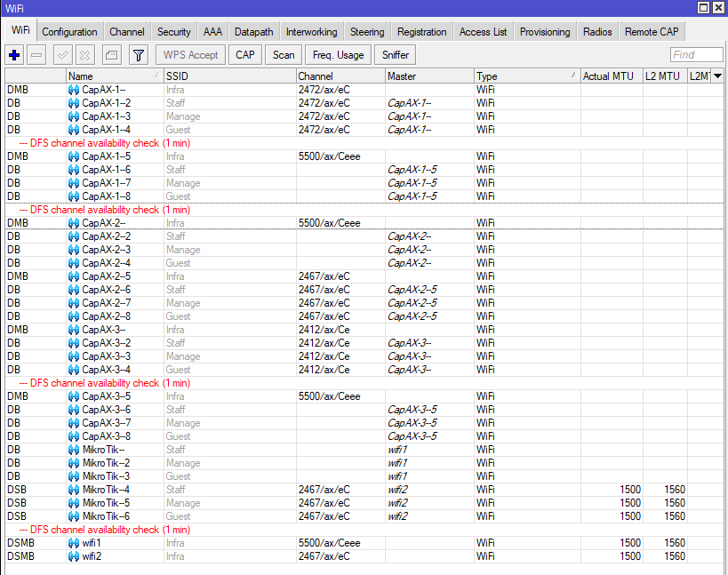This screenshot has width=728, height=575.
Task: Disable selected interface with X icon
Action: (x=85, y=55)
